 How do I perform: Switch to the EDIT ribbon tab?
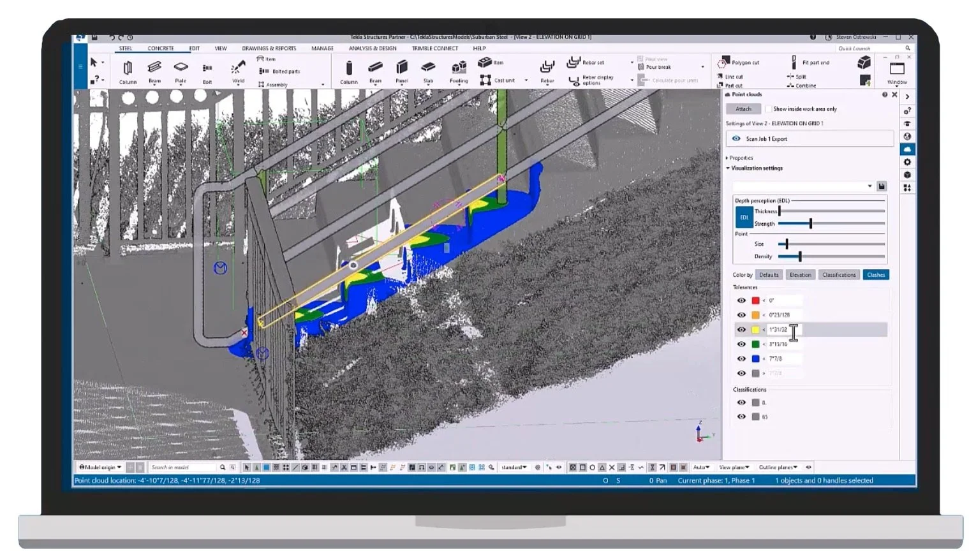[x=195, y=48]
